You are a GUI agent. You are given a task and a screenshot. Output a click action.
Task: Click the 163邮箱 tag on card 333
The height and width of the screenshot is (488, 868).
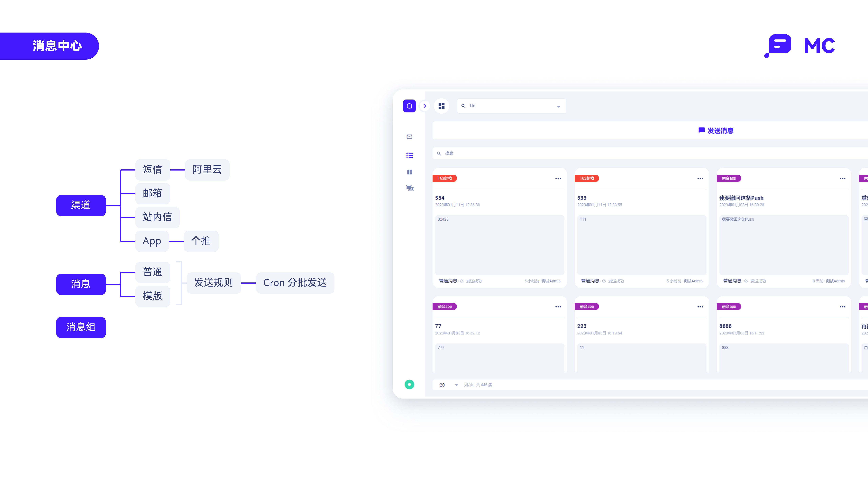587,178
